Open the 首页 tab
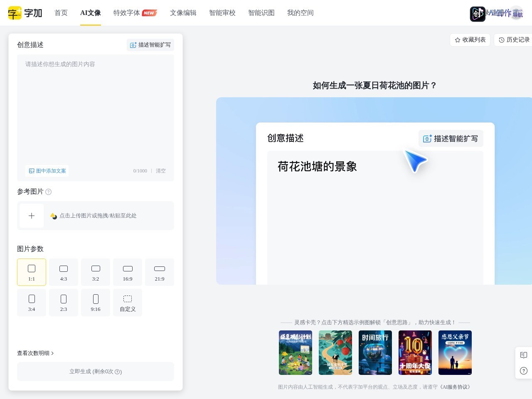This screenshot has width=532, height=399. [x=61, y=13]
